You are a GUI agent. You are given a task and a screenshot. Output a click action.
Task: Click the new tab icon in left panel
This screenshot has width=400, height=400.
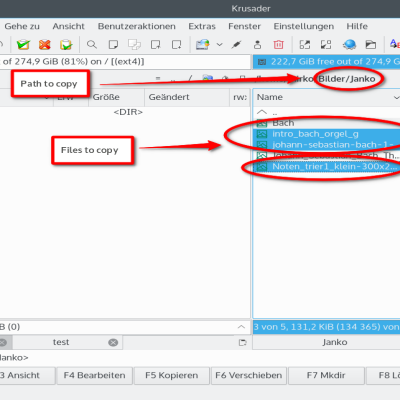tap(243, 342)
